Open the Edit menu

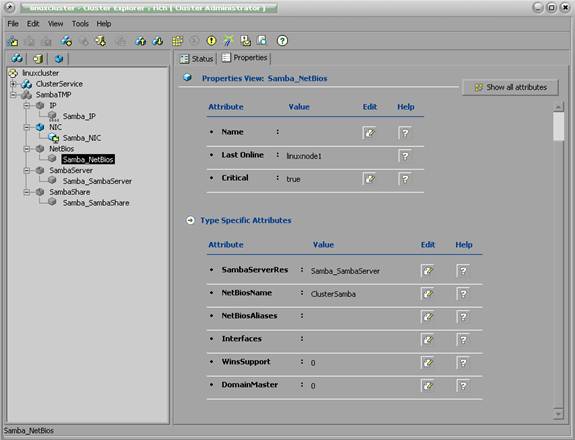point(33,24)
